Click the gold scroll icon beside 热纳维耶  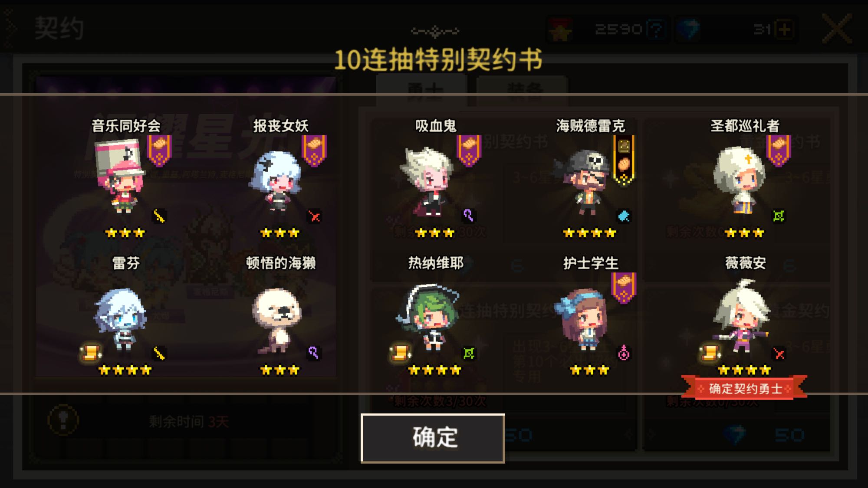click(x=400, y=353)
